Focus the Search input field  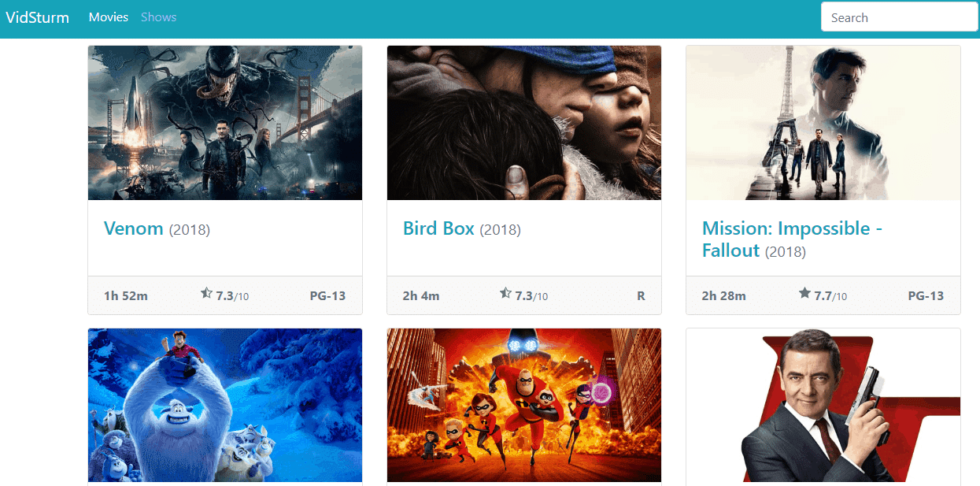[899, 17]
